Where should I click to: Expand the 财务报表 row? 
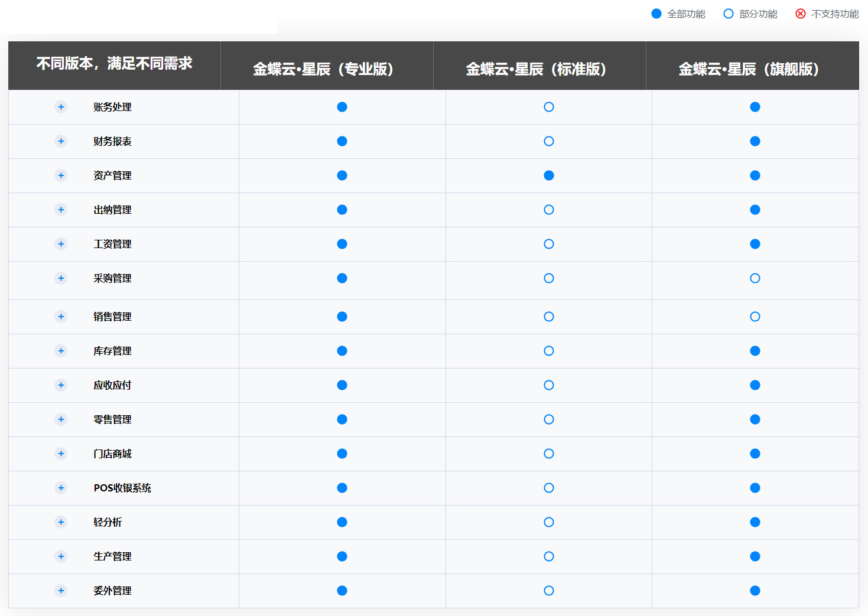click(61, 141)
